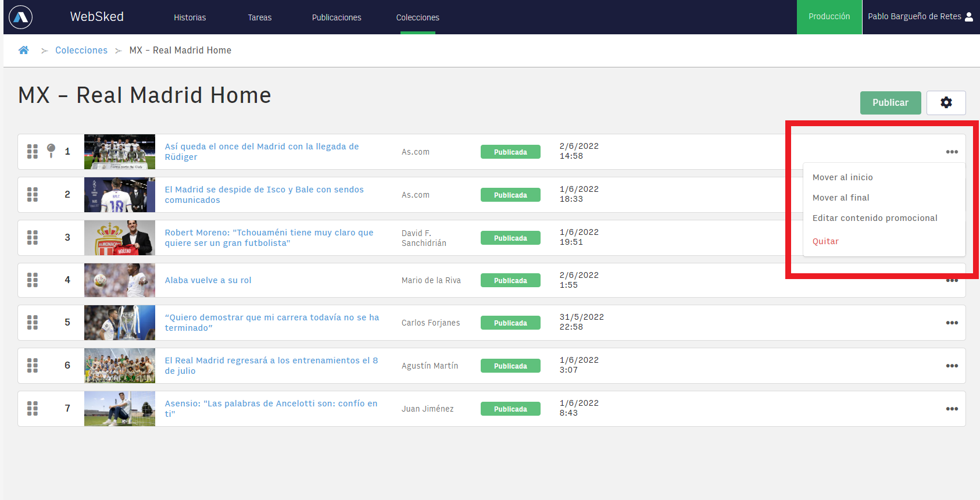980x500 pixels.
Task: Click thumbnail of Alaba story
Action: coord(120,280)
